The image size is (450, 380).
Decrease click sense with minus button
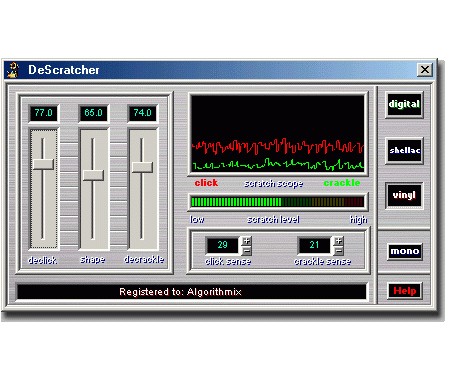[246, 251]
